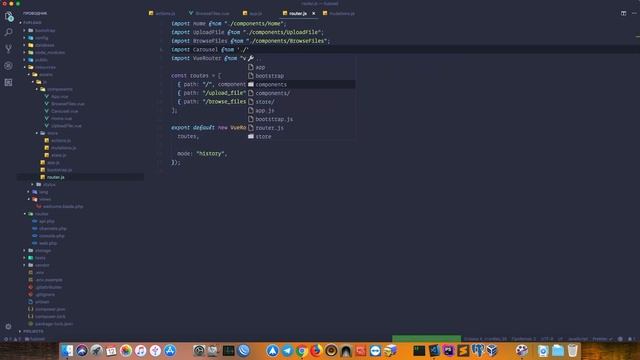640x360 pixels.
Task: Expand the storage folder in explorer
Action: (x=43, y=251)
